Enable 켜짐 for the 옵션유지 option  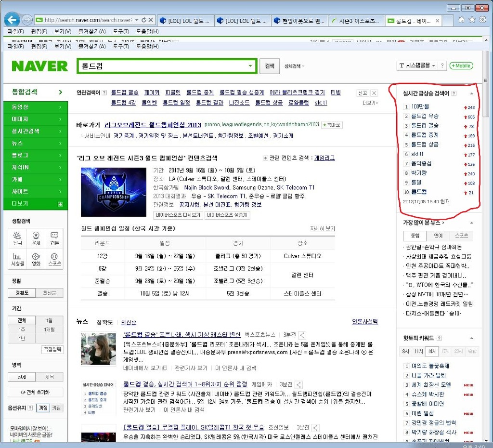[56, 408]
